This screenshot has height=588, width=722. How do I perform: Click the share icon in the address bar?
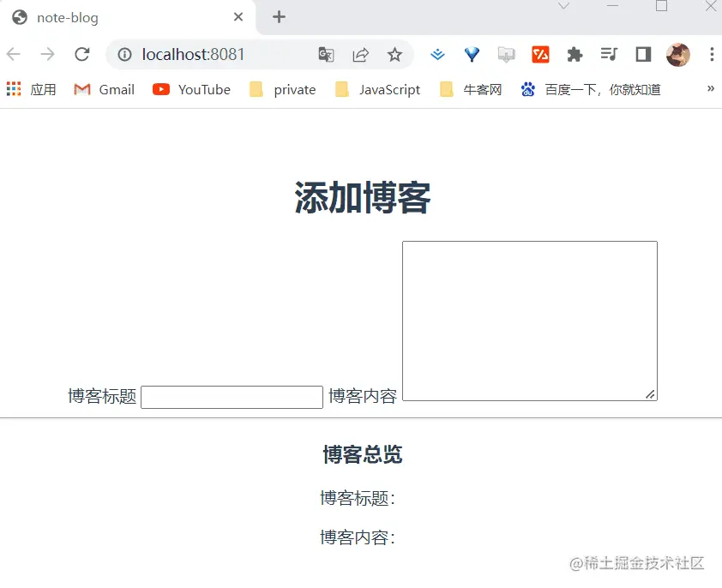(360, 54)
